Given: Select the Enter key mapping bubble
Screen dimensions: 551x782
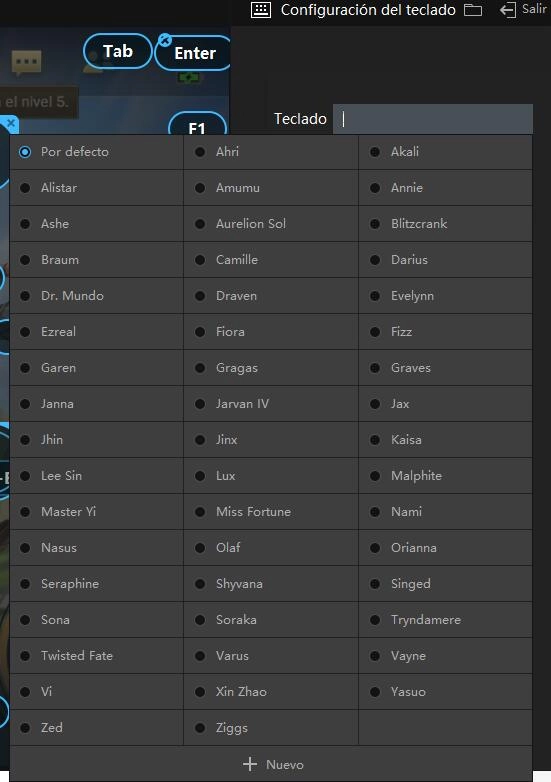Looking at the screenshot, I should click(x=194, y=53).
